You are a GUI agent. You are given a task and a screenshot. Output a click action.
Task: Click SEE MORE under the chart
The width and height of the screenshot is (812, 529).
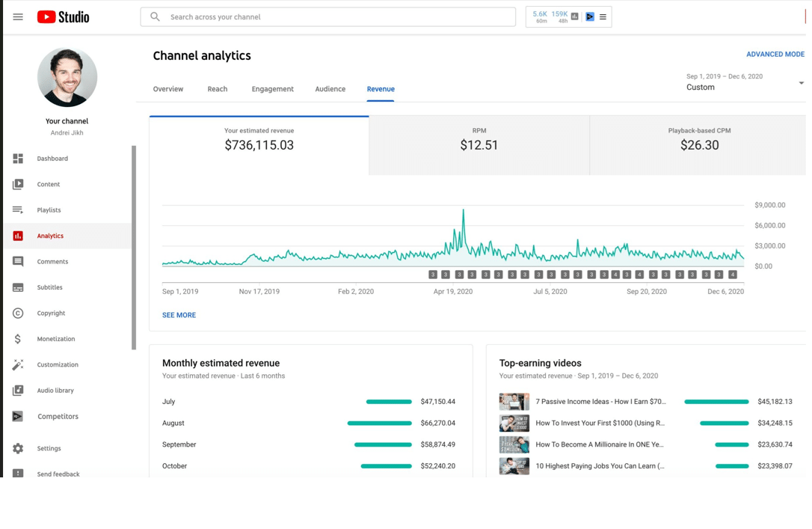pos(179,315)
